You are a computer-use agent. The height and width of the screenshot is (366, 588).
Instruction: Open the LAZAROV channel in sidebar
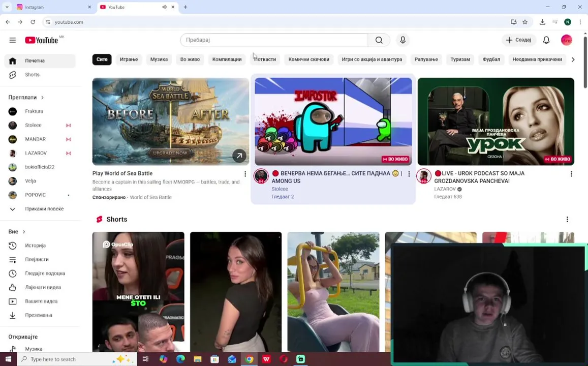pos(40,153)
